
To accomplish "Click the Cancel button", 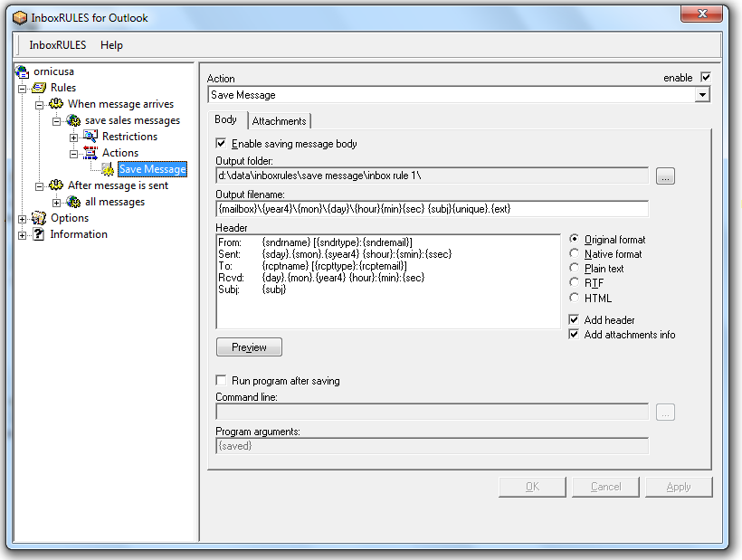I will point(605,487).
